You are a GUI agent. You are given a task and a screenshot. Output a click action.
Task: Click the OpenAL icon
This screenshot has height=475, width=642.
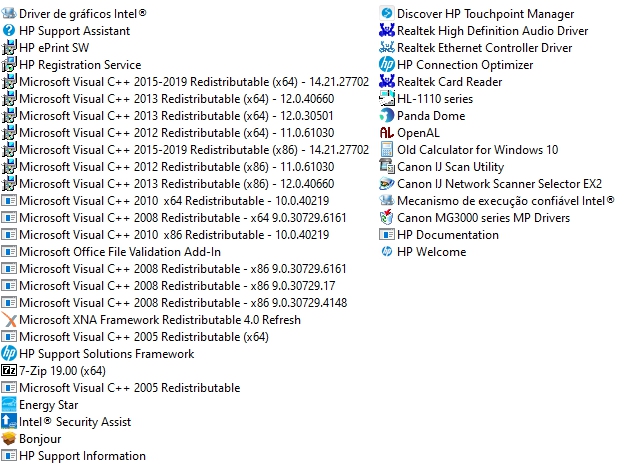point(387,133)
